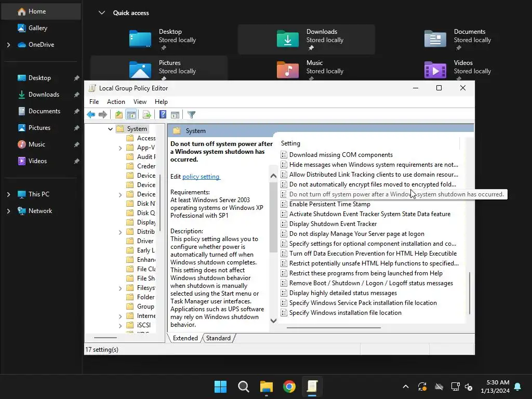The width and height of the screenshot is (532, 399).
Task: Expand the App-V tree folder
Action: (120, 148)
